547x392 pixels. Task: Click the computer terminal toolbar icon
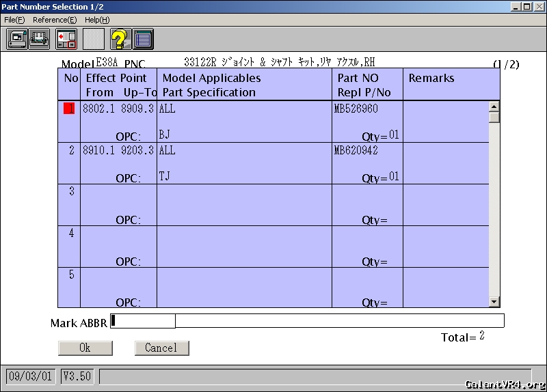17,40
